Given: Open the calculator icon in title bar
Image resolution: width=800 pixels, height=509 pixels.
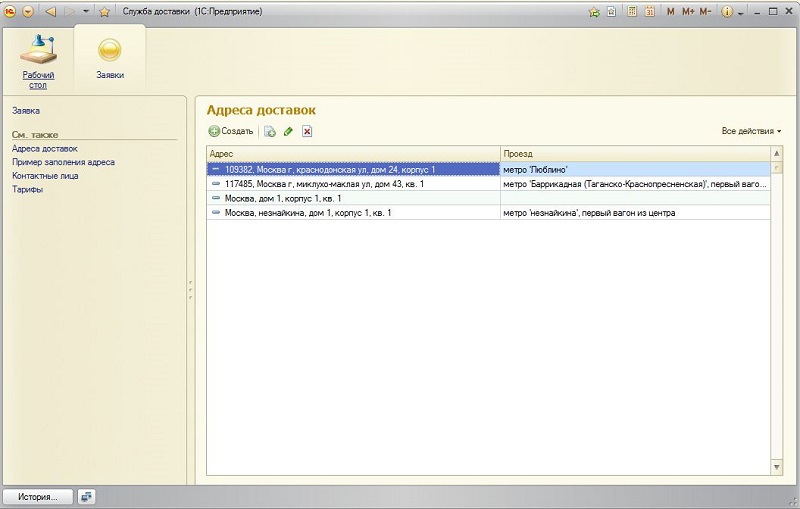Looking at the screenshot, I should (632, 12).
